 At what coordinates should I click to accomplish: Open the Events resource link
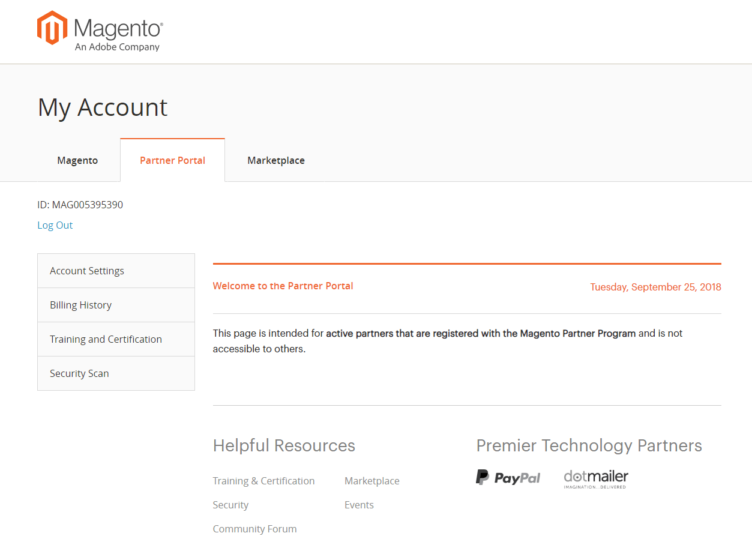point(359,505)
